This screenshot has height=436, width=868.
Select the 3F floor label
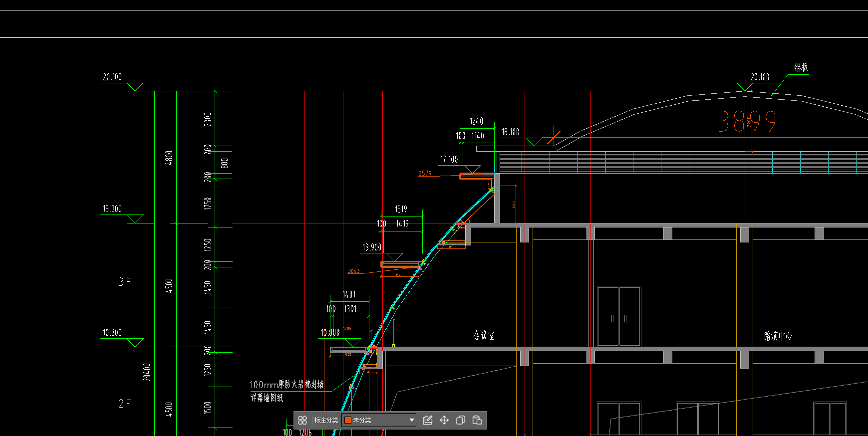click(x=125, y=282)
